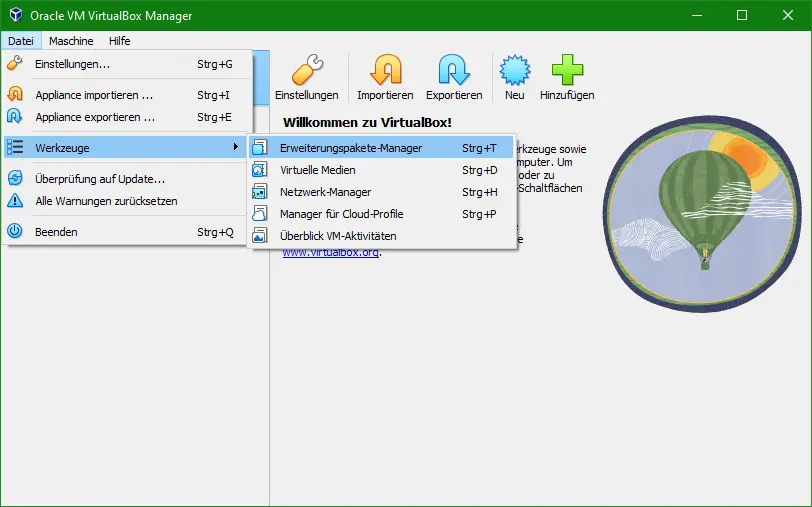Choose Erweiterungspakete-Manager in the submenu

pos(350,148)
